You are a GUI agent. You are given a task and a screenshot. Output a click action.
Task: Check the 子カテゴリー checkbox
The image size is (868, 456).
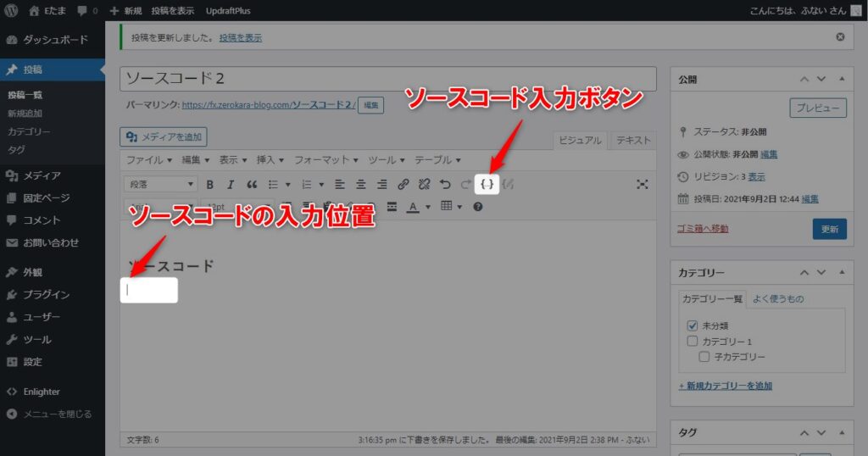coord(704,356)
